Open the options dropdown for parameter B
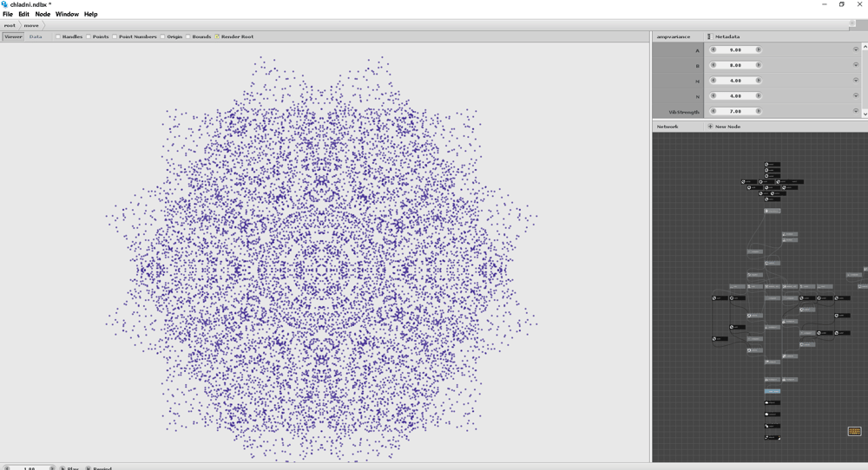Screen dimensions: 868x470 (856, 65)
